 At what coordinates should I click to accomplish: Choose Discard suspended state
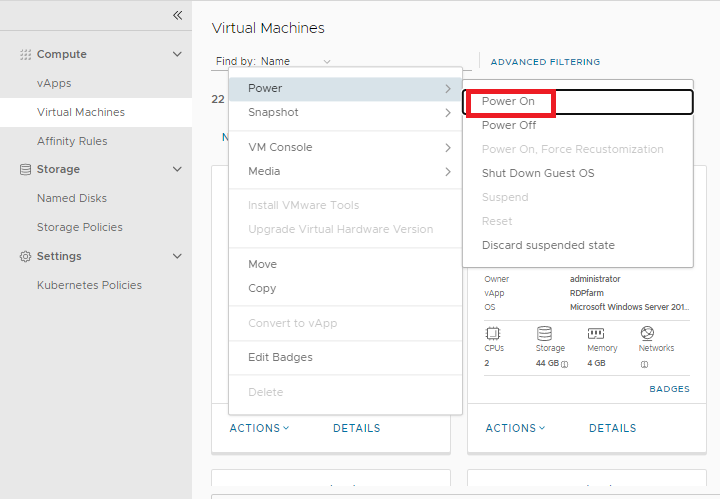(x=578, y=245)
